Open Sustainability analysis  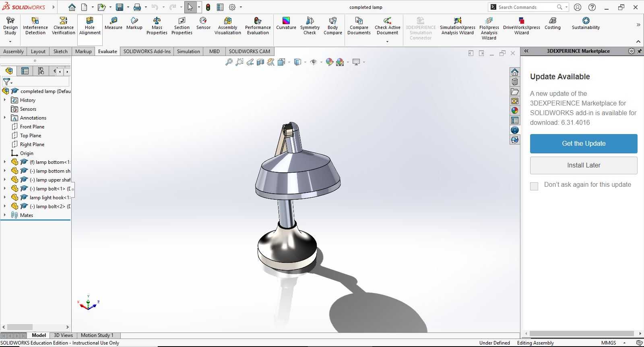[x=586, y=23]
